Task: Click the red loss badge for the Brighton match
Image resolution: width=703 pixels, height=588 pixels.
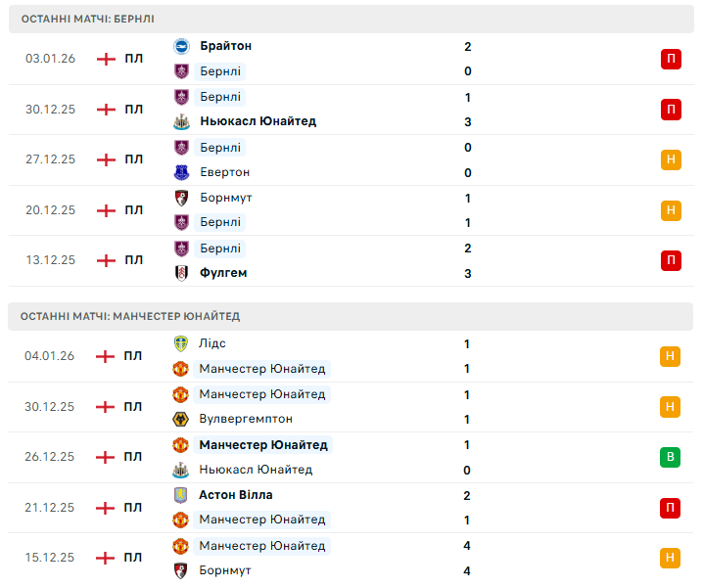Action: (671, 59)
